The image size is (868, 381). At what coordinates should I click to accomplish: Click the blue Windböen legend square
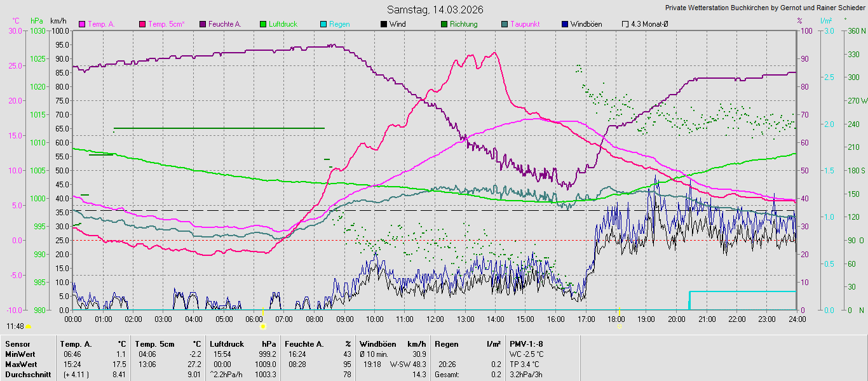click(x=565, y=24)
